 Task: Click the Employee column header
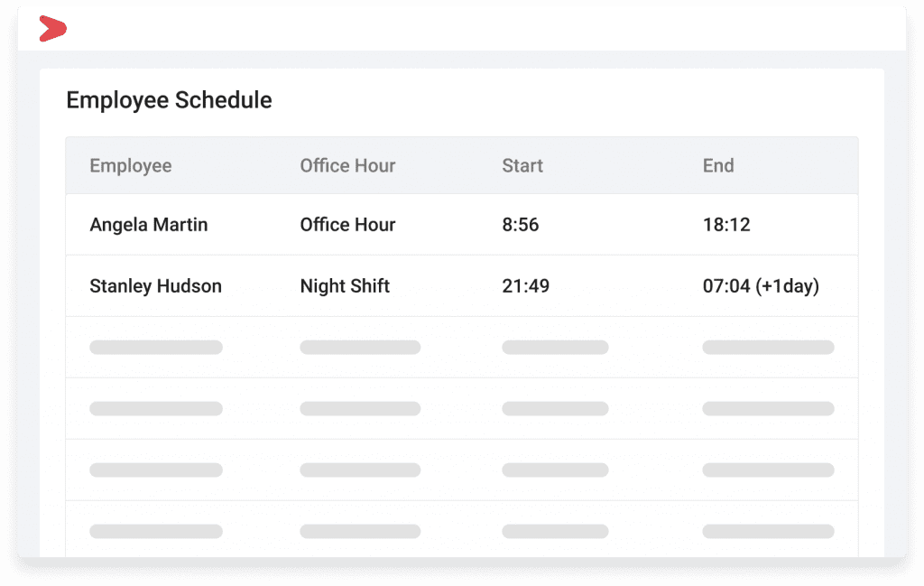click(130, 165)
